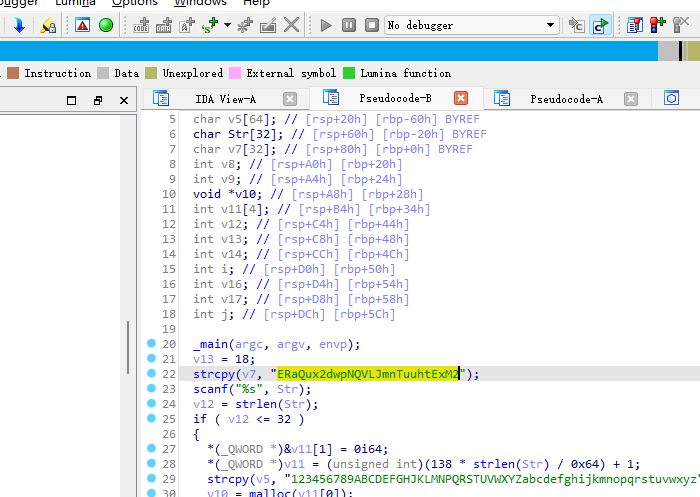Open the red warning triangle window icon
The width and height of the screenshot is (700, 497).
pos(83,25)
